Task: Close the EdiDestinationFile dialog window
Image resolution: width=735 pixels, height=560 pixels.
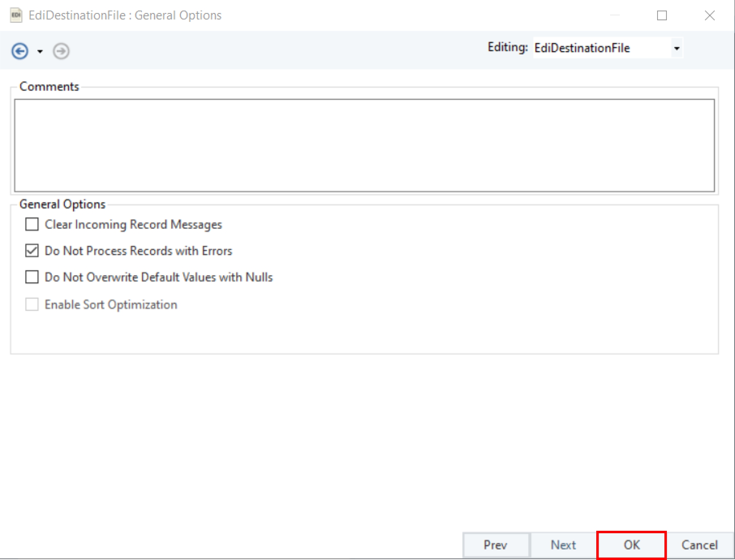Action: pos(710,15)
